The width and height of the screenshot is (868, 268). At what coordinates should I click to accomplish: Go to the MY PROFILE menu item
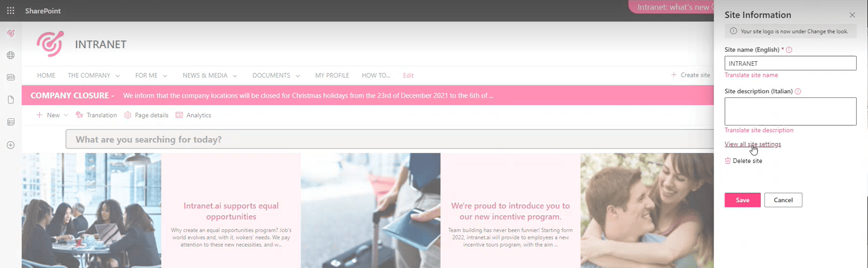pos(332,76)
